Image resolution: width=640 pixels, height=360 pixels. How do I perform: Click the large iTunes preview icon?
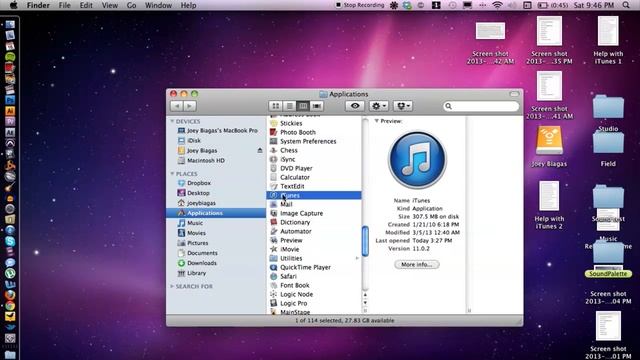tap(417, 160)
